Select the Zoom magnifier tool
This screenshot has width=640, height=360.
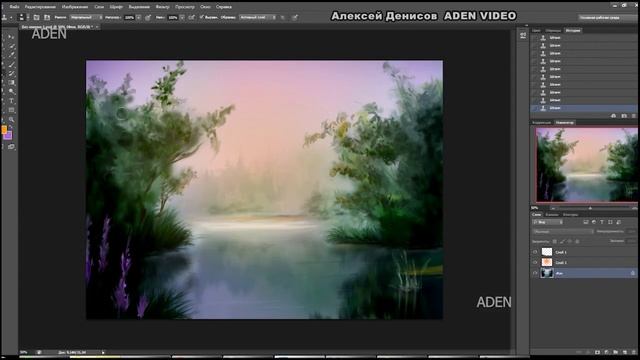12,120
